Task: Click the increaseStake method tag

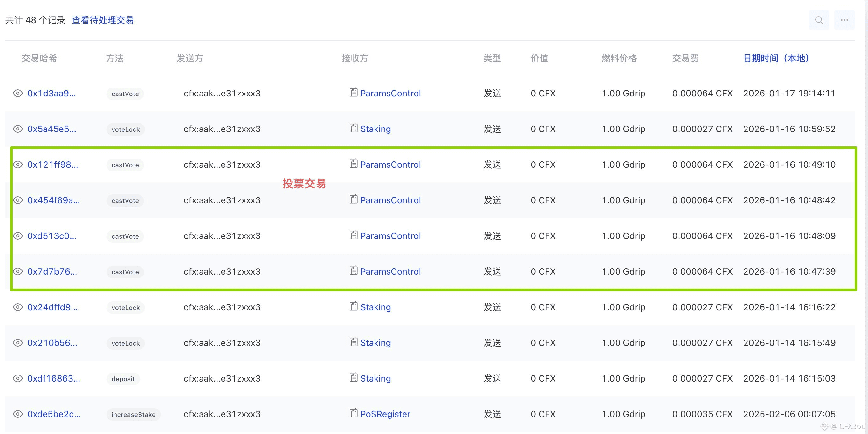Action: click(133, 415)
